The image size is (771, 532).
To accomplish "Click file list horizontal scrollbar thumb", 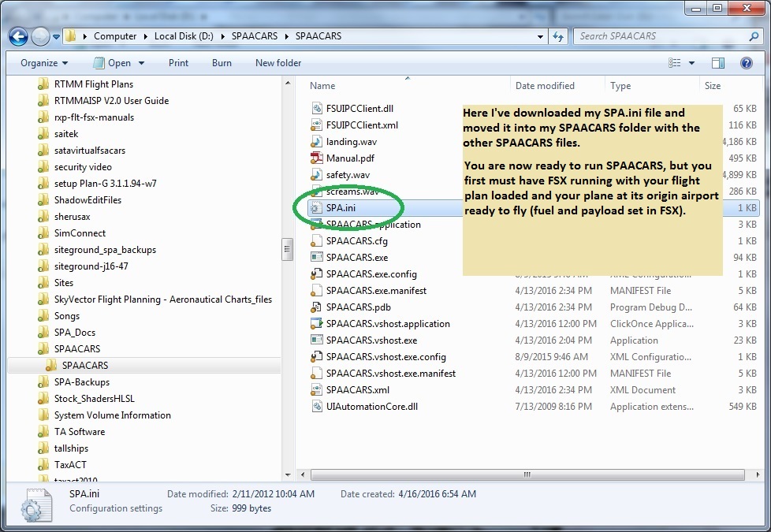I will pyautogui.click(x=527, y=475).
